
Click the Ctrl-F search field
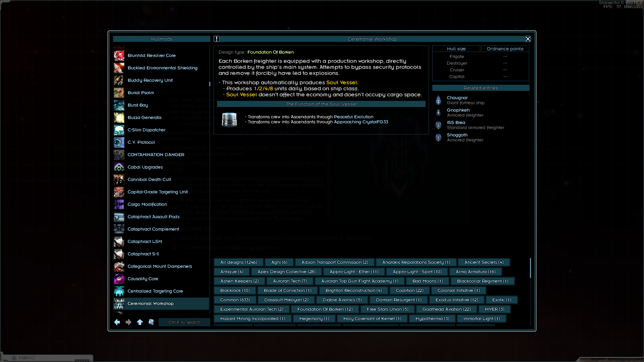pos(184,322)
